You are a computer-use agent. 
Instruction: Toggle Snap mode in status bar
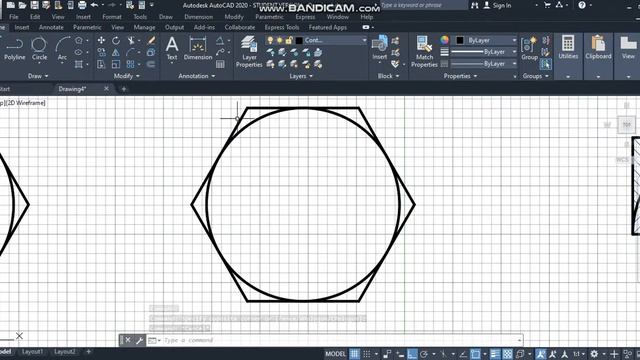coord(367,354)
